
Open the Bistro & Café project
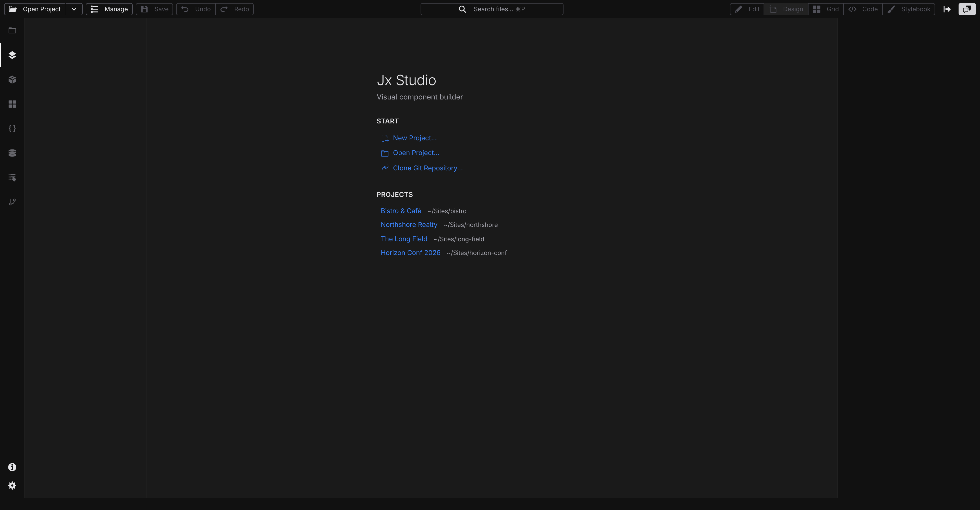tap(401, 211)
